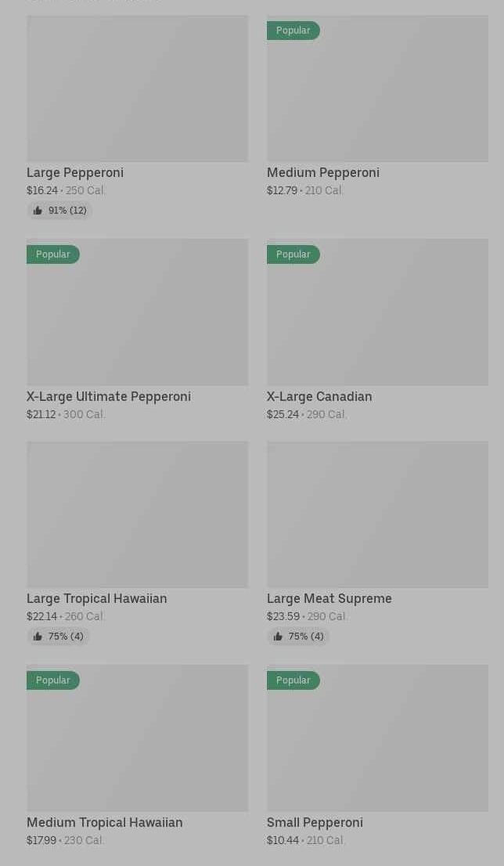
Task: Open Medium Tropical Hawaiian item name
Action: (x=104, y=822)
